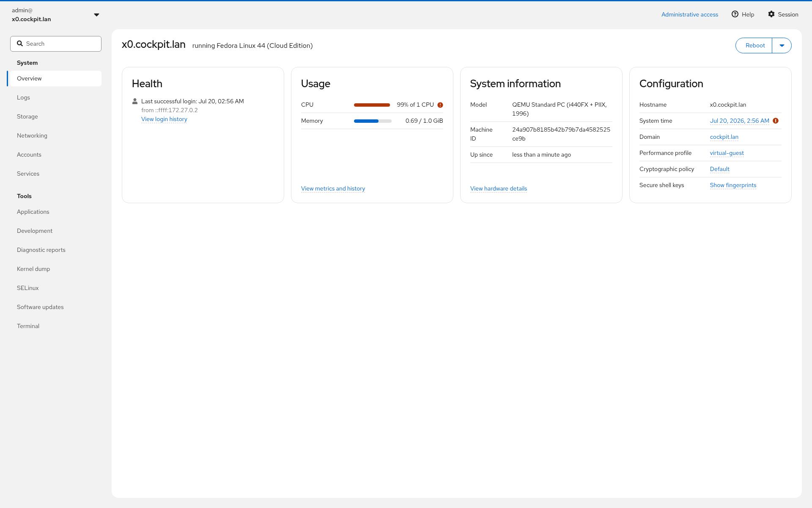Screen dimensions: 812x508
Task: Click the 'from ::ffff:172.27.0.2' text
Action: click(170, 110)
